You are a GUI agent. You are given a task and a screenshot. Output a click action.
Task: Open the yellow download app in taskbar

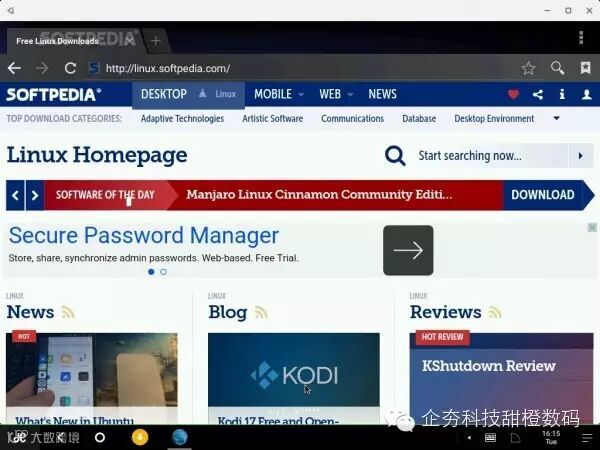140,437
